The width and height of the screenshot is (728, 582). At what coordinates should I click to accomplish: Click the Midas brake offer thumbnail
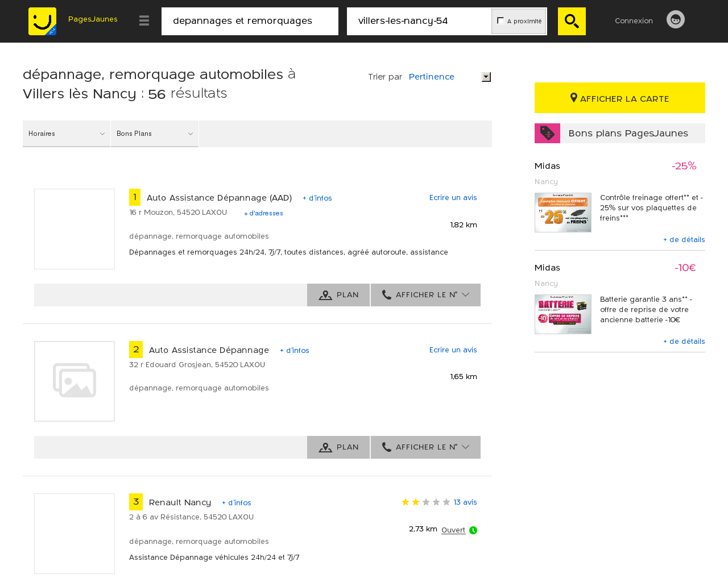pos(563,213)
